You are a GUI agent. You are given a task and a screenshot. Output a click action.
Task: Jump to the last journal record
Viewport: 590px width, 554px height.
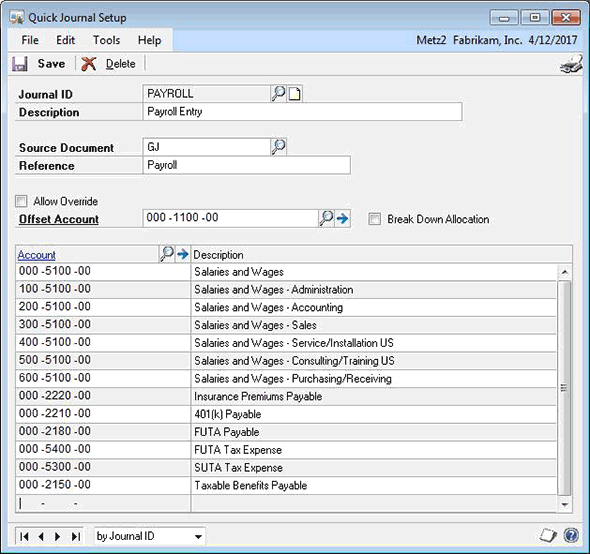tap(76, 536)
